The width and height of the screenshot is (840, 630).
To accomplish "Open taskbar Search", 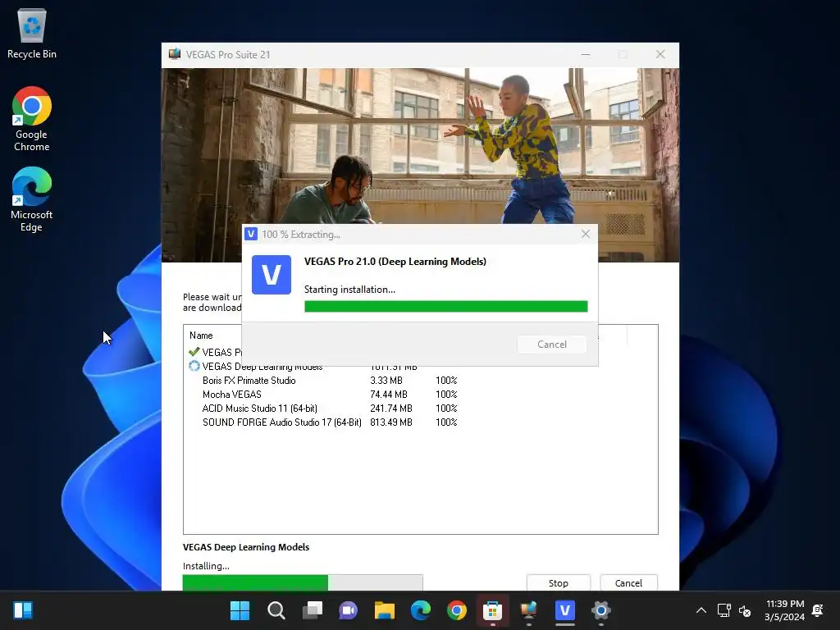I will coord(276,610).
